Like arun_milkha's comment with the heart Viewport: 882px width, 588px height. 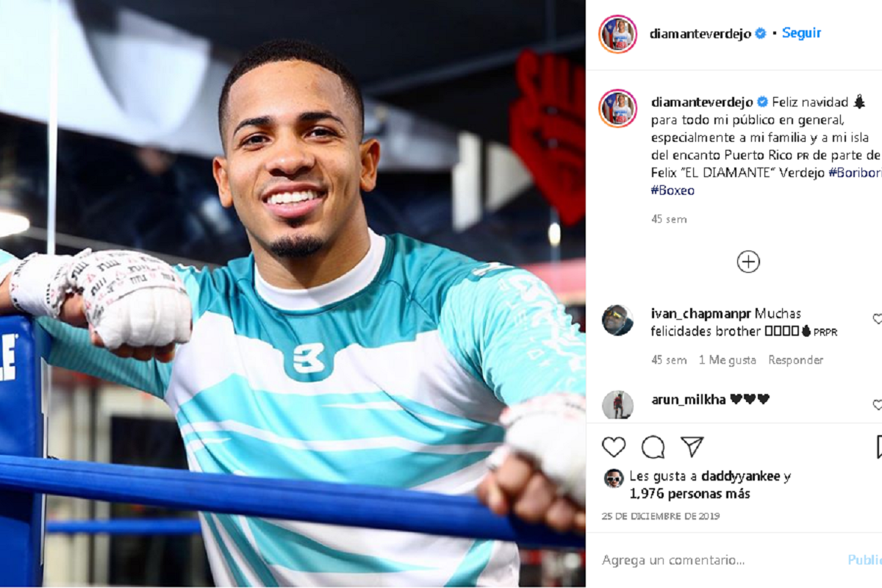coord(878,404)
